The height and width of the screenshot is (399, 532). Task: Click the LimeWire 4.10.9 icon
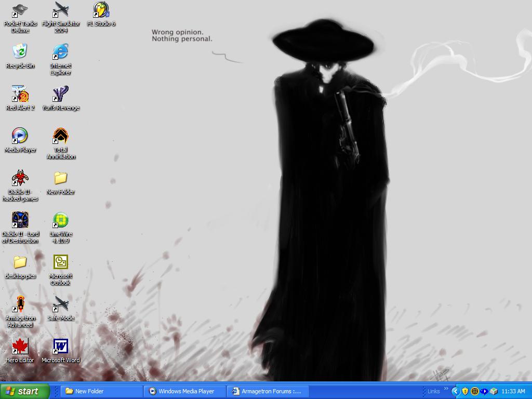click(x=61, y=220)
